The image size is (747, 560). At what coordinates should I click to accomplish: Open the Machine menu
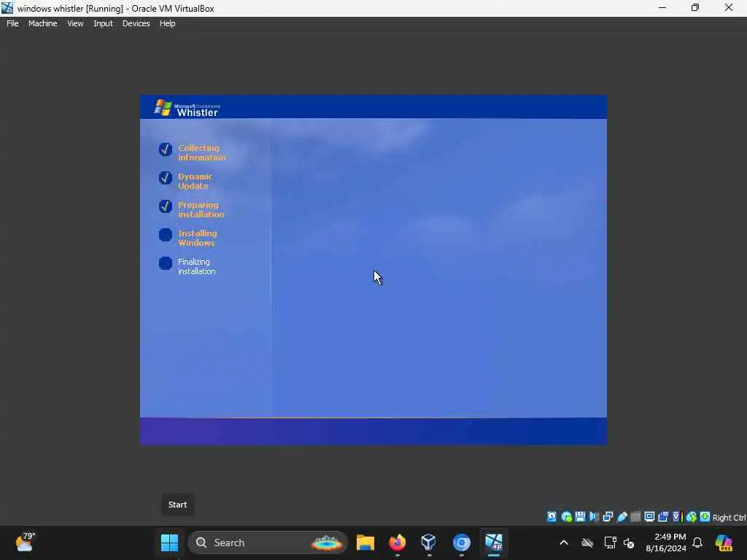[43, 23]
